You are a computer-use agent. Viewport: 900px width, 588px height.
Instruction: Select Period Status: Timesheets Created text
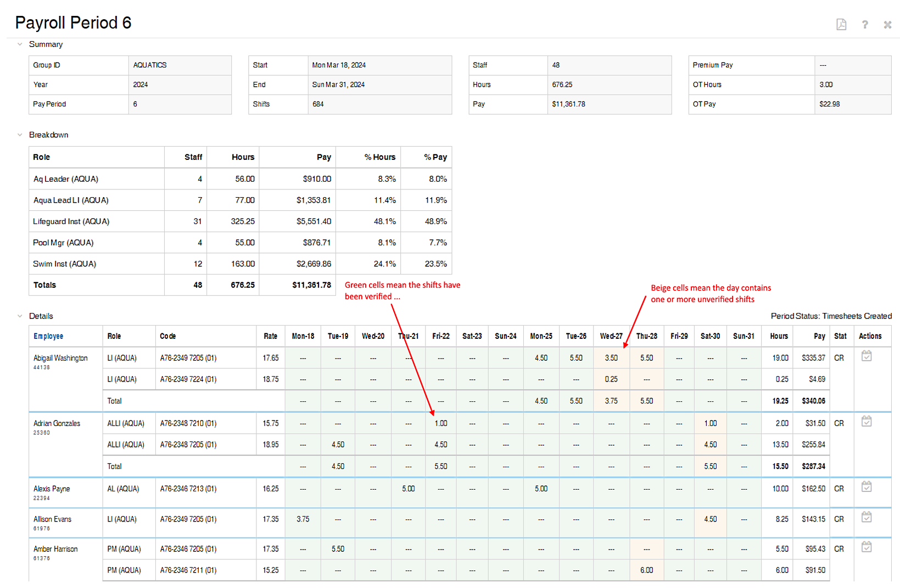click(x=831, y=316)
